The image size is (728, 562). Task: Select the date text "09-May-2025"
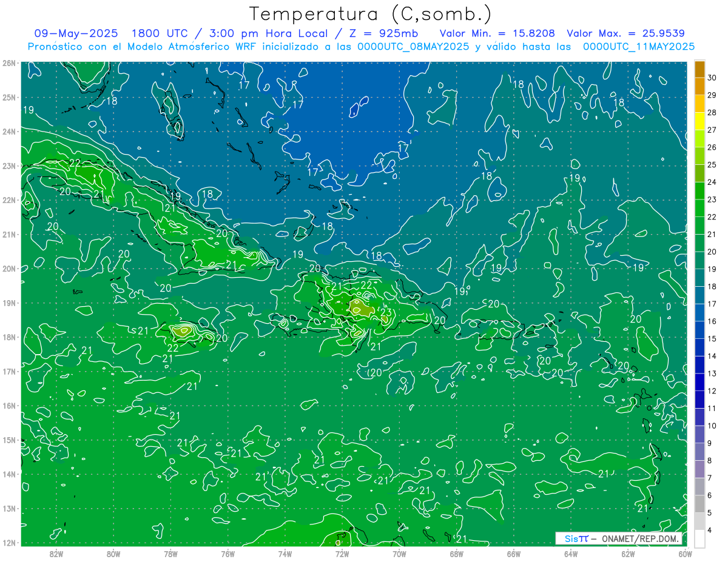[x=76, y=33]
